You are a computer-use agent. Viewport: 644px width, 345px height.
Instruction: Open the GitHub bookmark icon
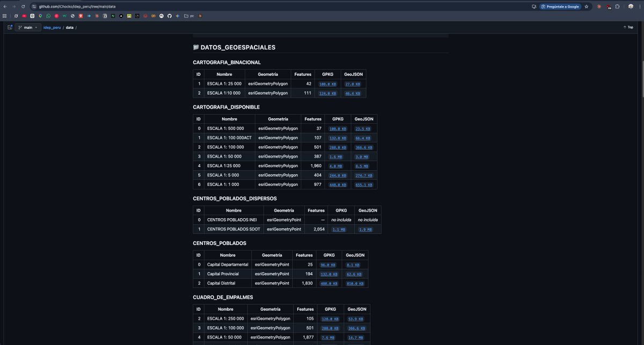click(169, 16)
